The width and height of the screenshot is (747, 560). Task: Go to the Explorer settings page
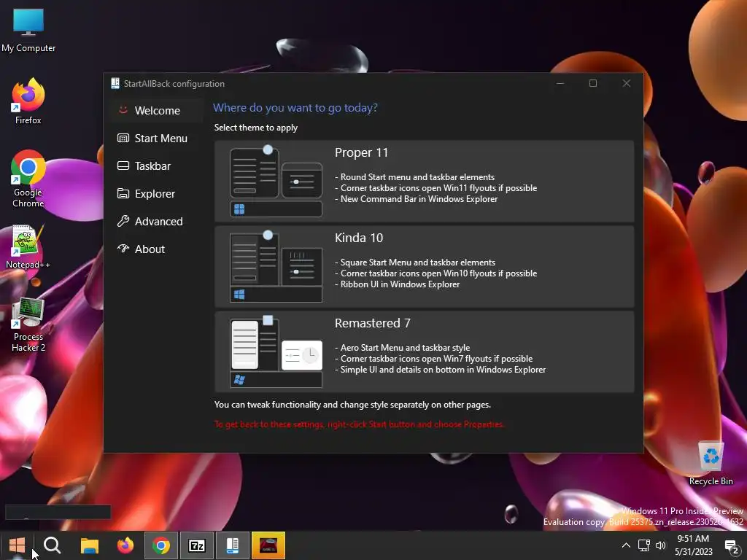pos(156,193)
